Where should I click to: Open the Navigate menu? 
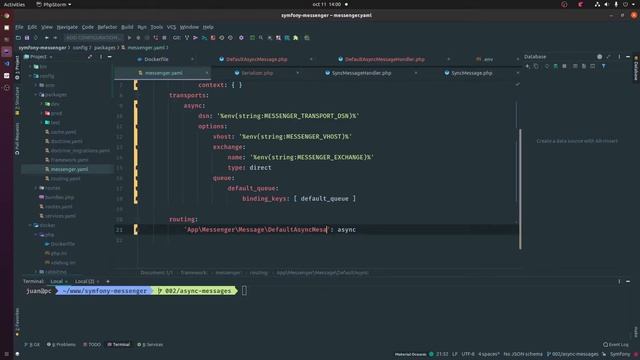coord(67,27)
